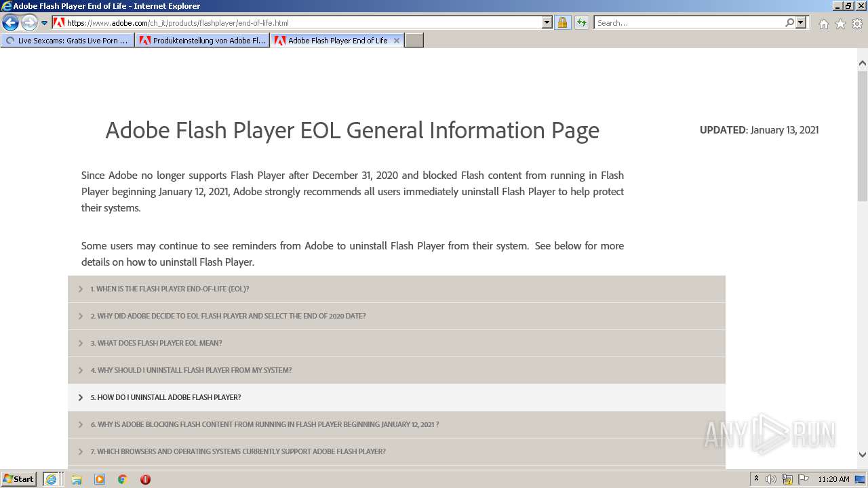This screenshot has height=488, width=868.
Task: Expand question 5 How do I uninstall Adobe Flash Player
Action: [397, 397]
